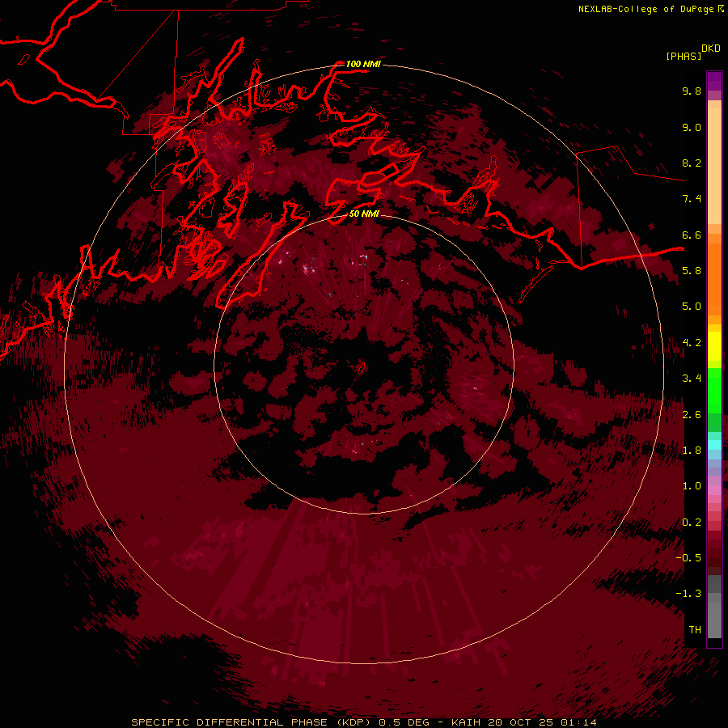Click the DKD label above color scale

711,49
